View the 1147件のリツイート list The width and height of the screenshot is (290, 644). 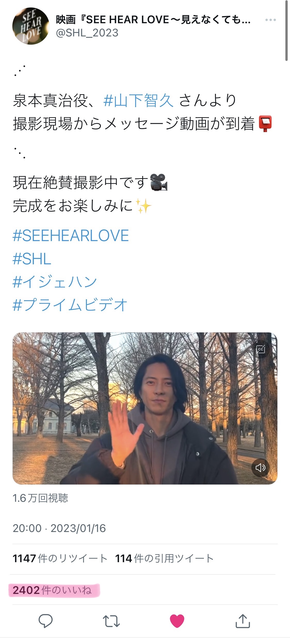[x=60, y=558]
